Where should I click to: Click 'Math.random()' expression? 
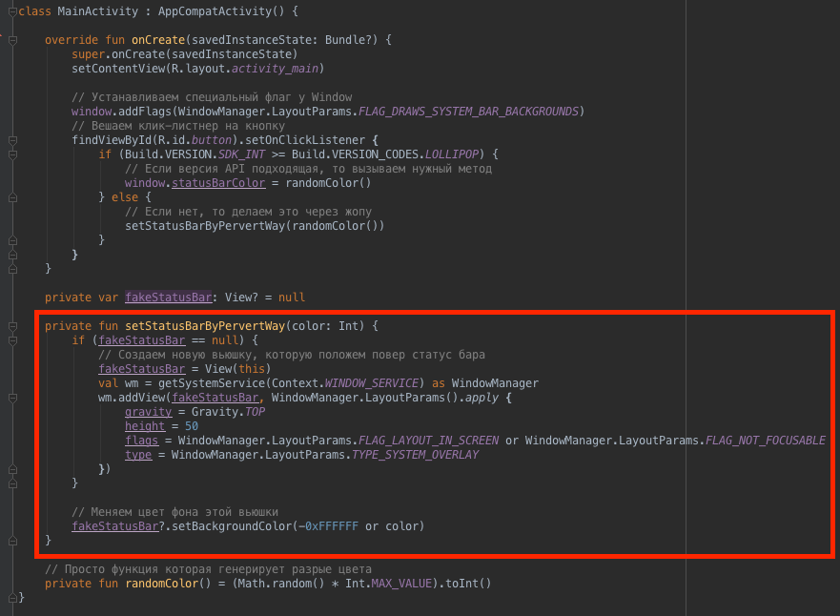pyautogui.click(x=281, y=584)
